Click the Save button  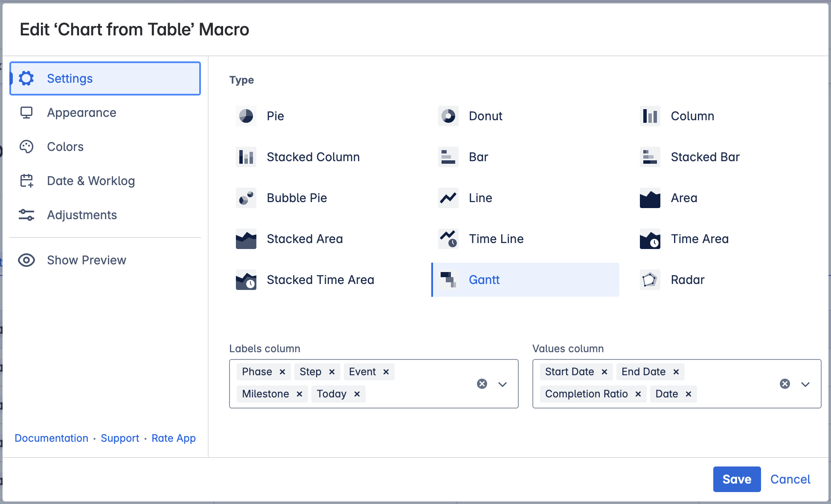click(x=737, y=479)
